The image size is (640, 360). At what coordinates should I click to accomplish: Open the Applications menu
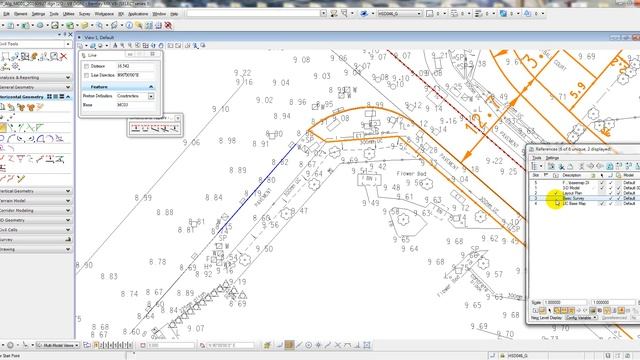click(x=138, y=14)
